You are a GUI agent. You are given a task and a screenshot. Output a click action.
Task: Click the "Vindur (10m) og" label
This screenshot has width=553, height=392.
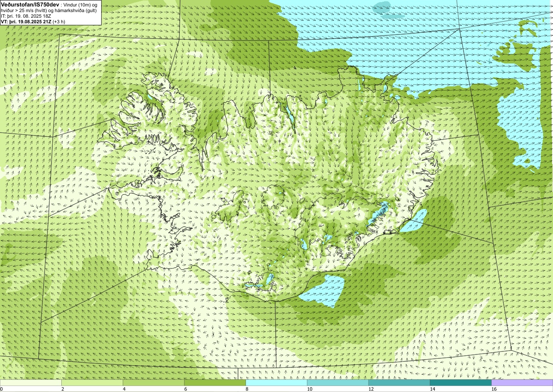[81, 4]
